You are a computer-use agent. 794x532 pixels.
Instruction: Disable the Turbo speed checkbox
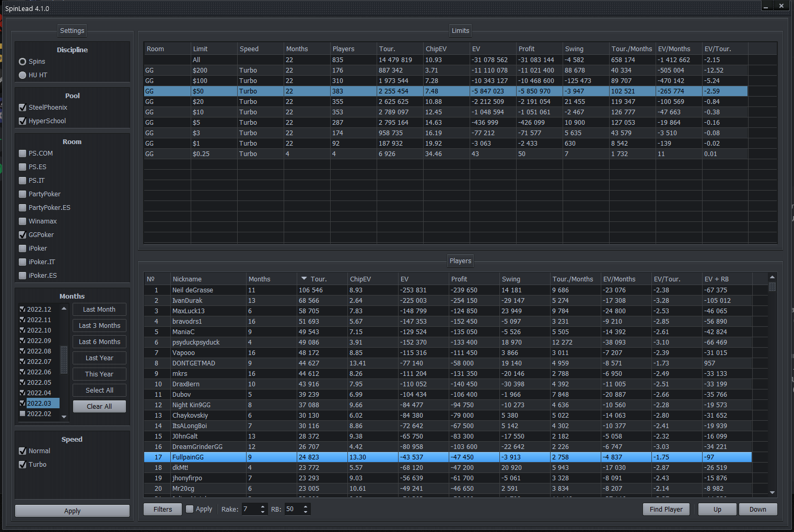(22, 465)
